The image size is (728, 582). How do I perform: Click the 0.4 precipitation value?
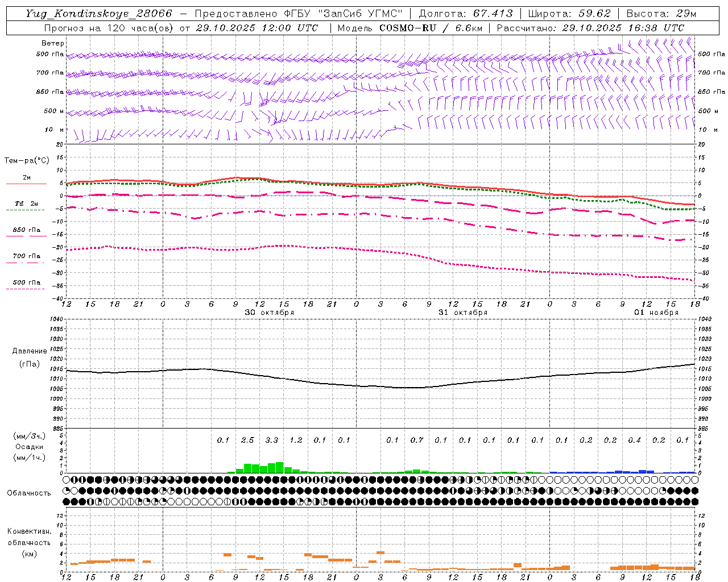634,440
